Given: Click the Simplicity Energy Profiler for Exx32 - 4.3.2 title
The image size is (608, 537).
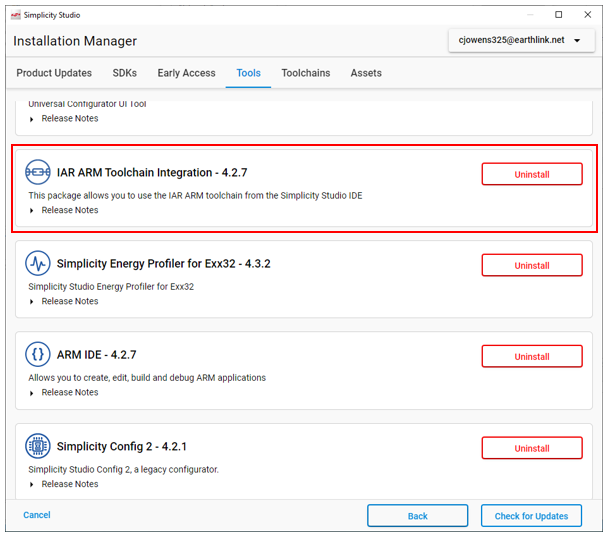Looking at the screenshot, I should pyautogui.click(x=164, y=264).
